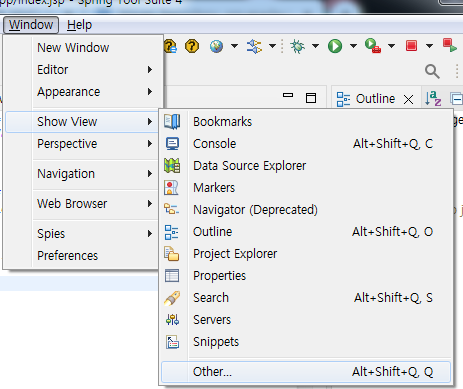Maximize the editor area
Image resolution: width=463 pixels, height=389 pixels.
[x=311, y=98]
